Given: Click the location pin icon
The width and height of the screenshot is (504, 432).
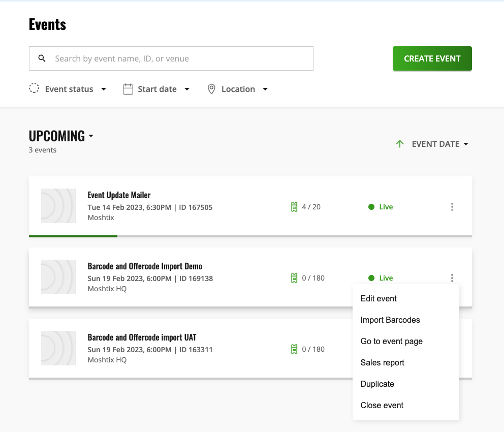Looking at the screenshot, I should click(211, 88).
